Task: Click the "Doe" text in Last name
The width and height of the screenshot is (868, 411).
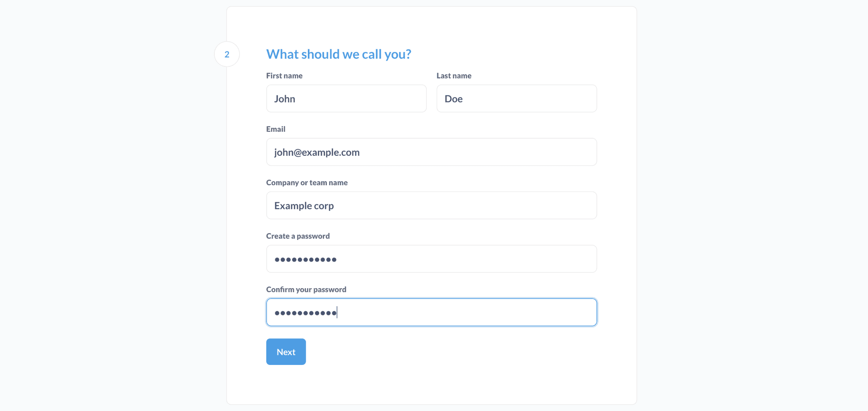Action: click(453, 99)
